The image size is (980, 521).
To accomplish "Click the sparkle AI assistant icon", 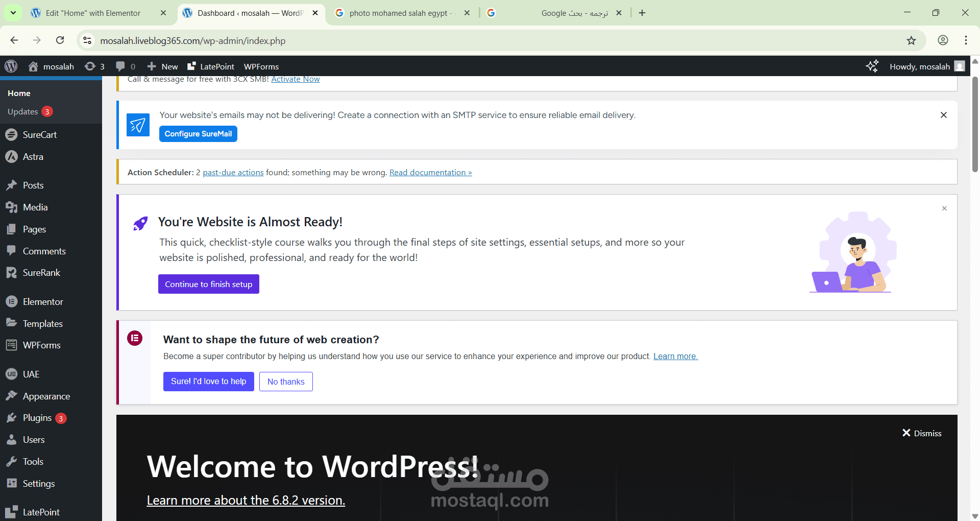I will [x=872, y=66].
